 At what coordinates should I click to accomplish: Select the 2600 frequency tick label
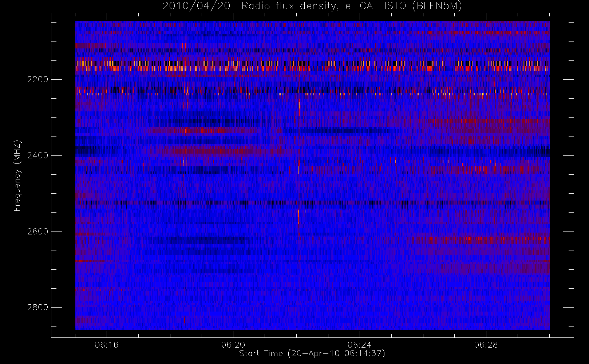(x=38, y=232)
